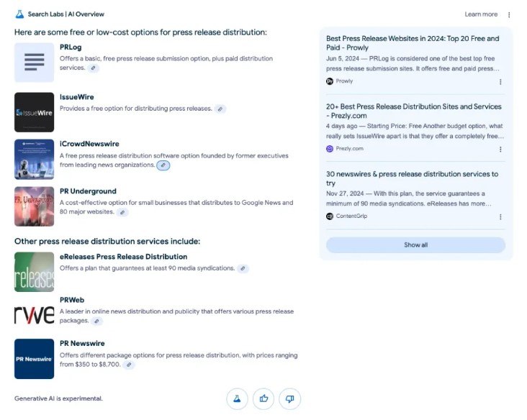Give a thumbs down to the overview
The height and width of the screenshot is (420, 527).
289,399
